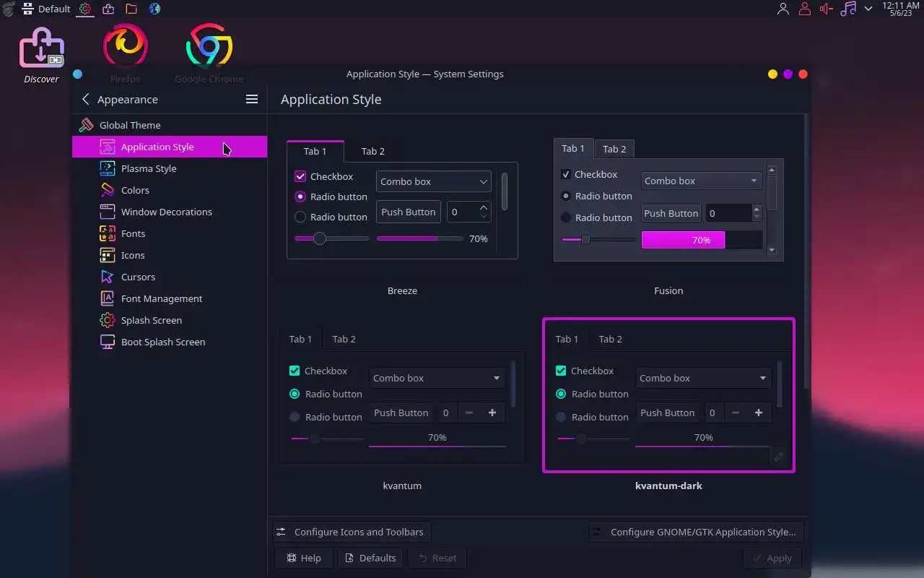The height and width of the screenshot is (578, 924).
Task: Open the clock showing 12:11 AM
Action: [901, 9]
